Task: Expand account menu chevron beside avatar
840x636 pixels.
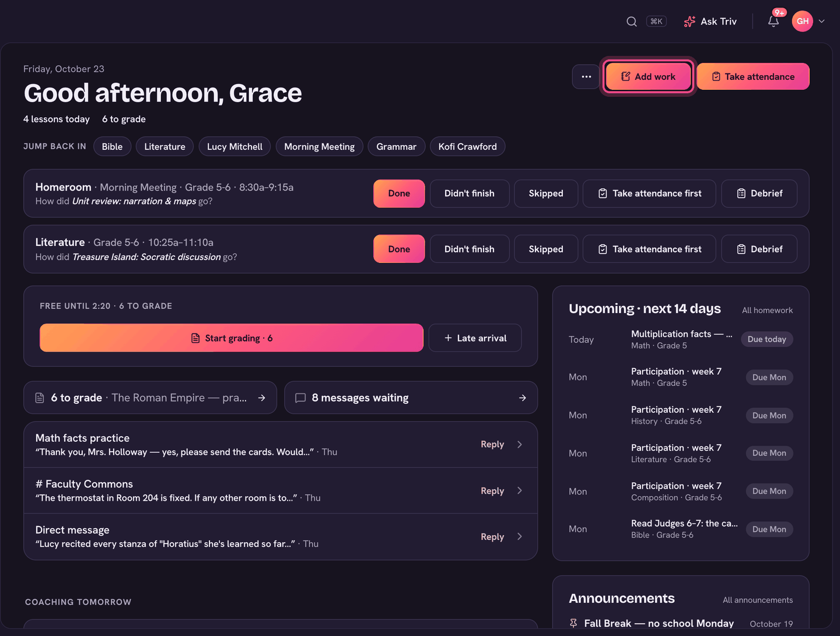Action: [x=822, y=22]
